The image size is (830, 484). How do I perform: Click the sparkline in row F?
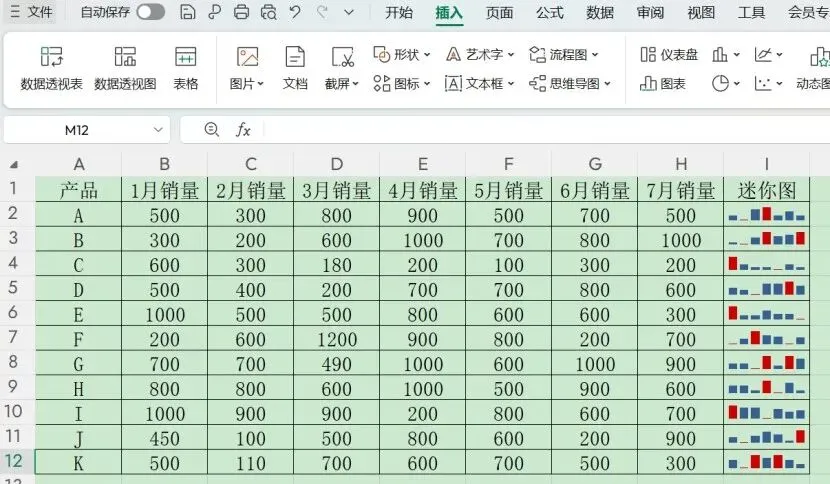point(766,338)
